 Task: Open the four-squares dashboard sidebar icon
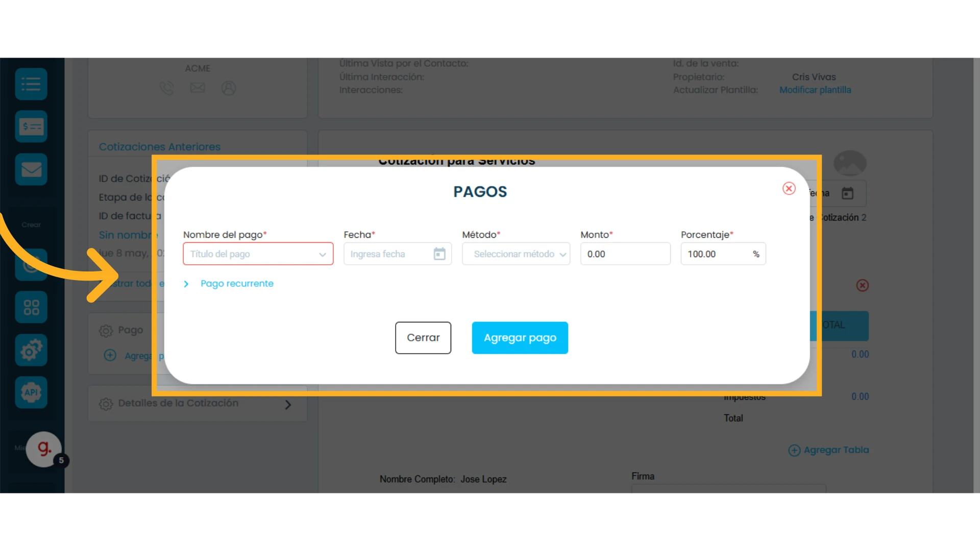pyautogui.click(x=31, y=307)
